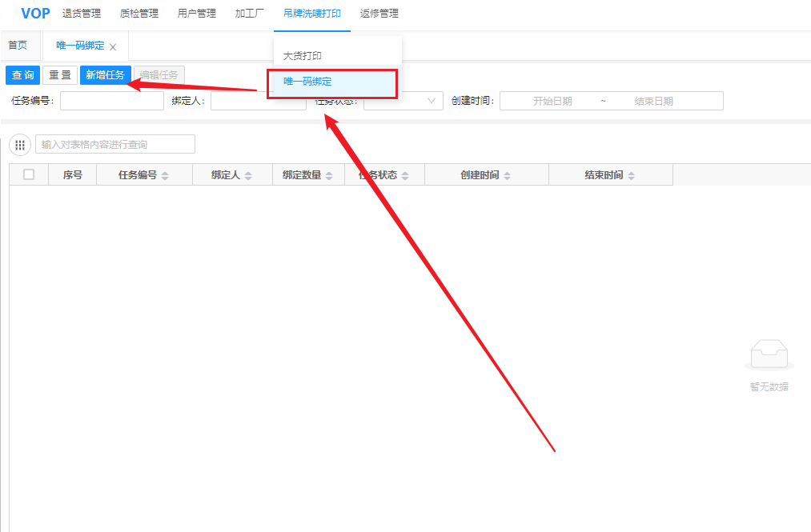Close the 唯一码绑定 tab
The image size is (811, 532).
click(x=113, y=47)
